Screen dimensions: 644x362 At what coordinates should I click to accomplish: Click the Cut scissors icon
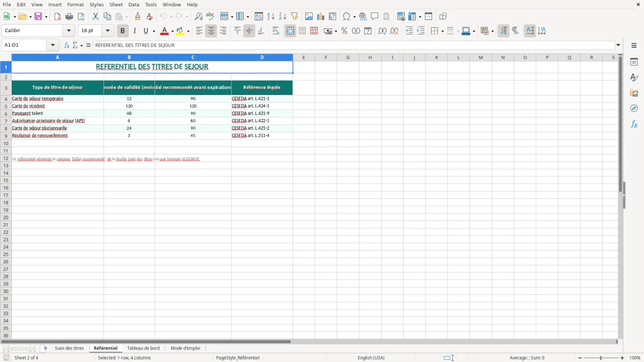click(x=96, y=17)
